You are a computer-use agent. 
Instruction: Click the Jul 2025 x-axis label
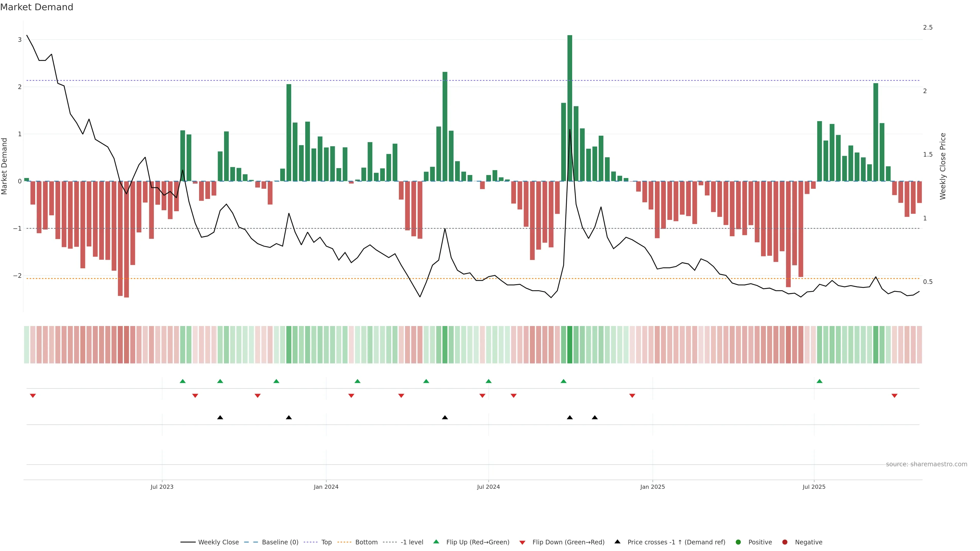pos(814,487)
